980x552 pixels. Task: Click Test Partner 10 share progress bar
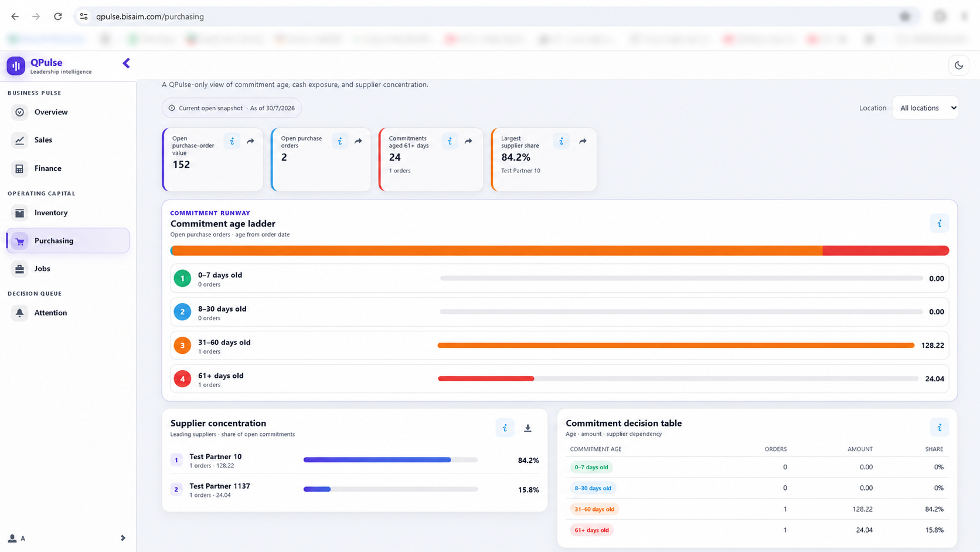(x=390, y=460)
